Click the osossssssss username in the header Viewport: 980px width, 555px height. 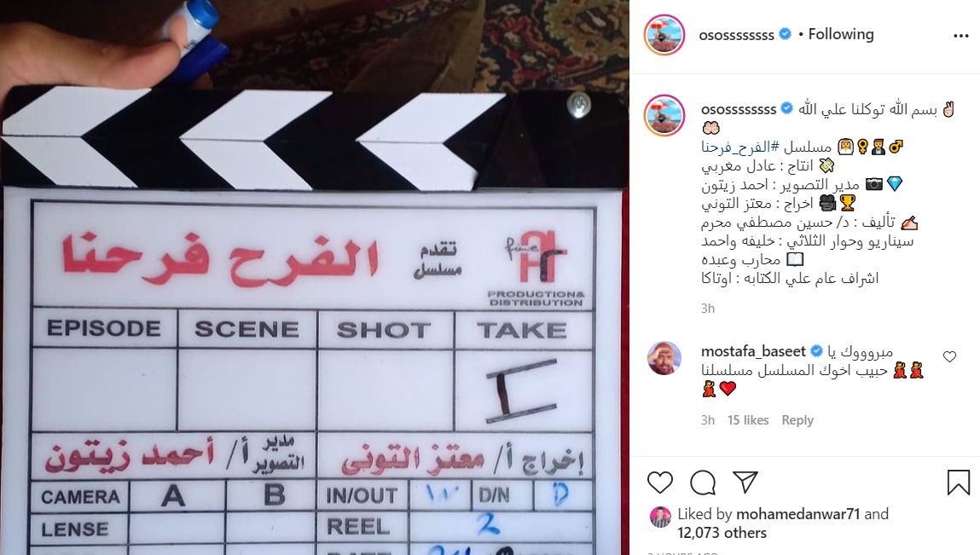(736, 35)
